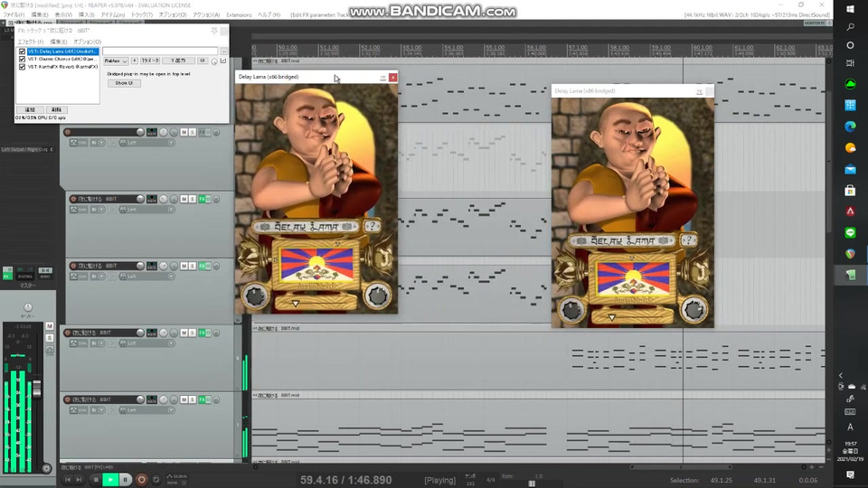Toggle the VST Classic Chorus checkbox

[x=22, y=59]
